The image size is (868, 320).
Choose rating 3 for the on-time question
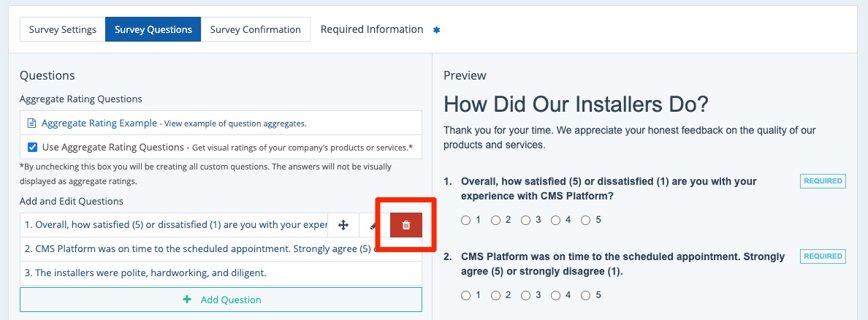click(526, 295)
